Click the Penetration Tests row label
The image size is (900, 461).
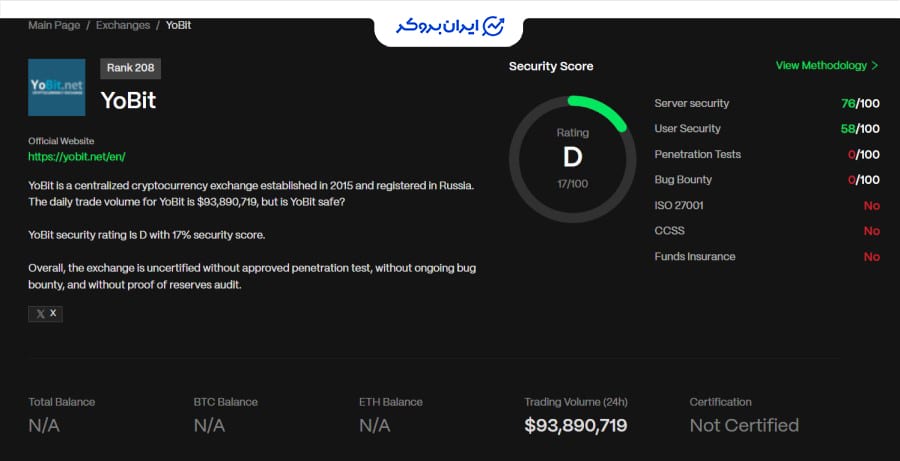point(697,154)
